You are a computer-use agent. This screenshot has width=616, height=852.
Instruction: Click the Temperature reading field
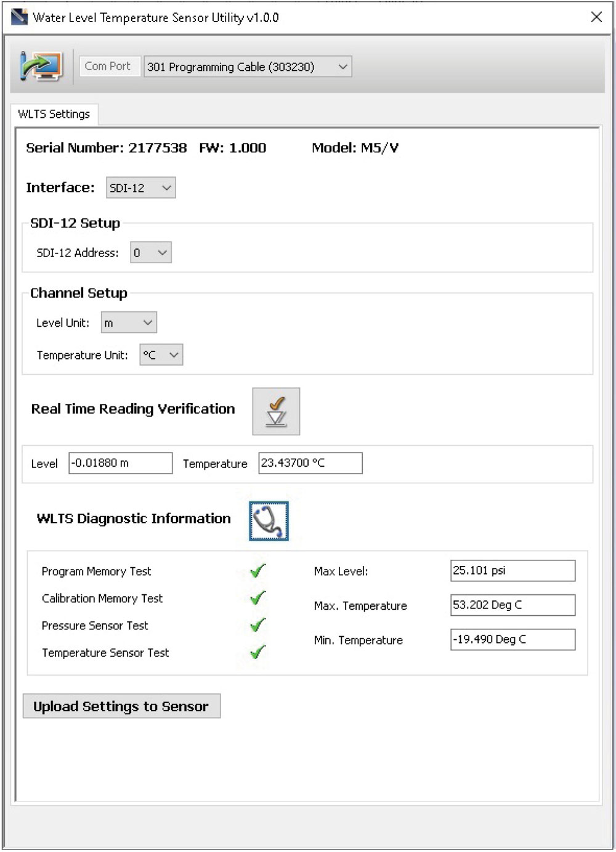coord(310,462)
